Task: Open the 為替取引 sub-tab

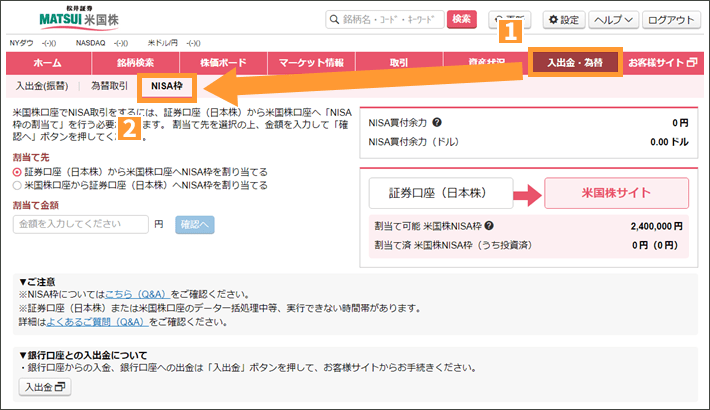Action: point(109,86)
